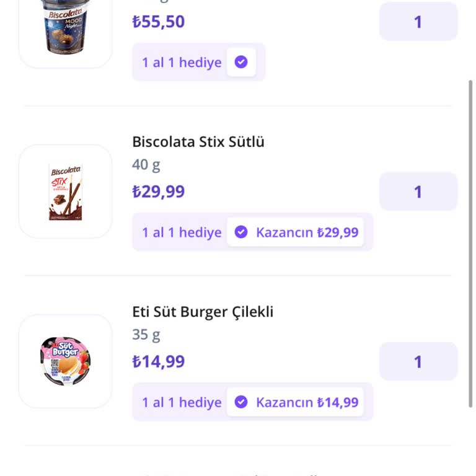Click the "Kazancın ₺14,99" savings text
476x476 pixels.
pos(307,402)
